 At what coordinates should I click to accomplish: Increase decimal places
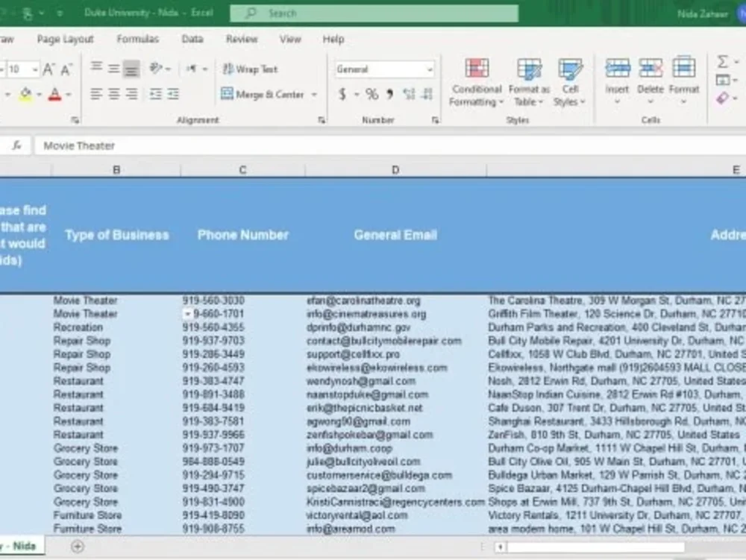coord(409,94)
